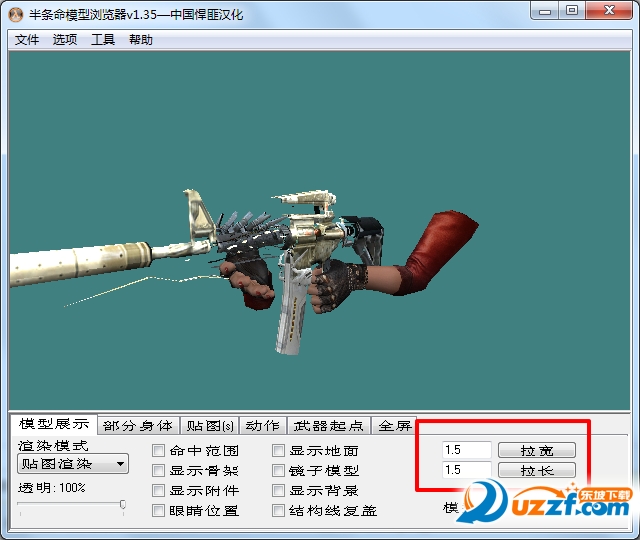
Task: Open the 文件 menu
Action: [x=27, y=40]
